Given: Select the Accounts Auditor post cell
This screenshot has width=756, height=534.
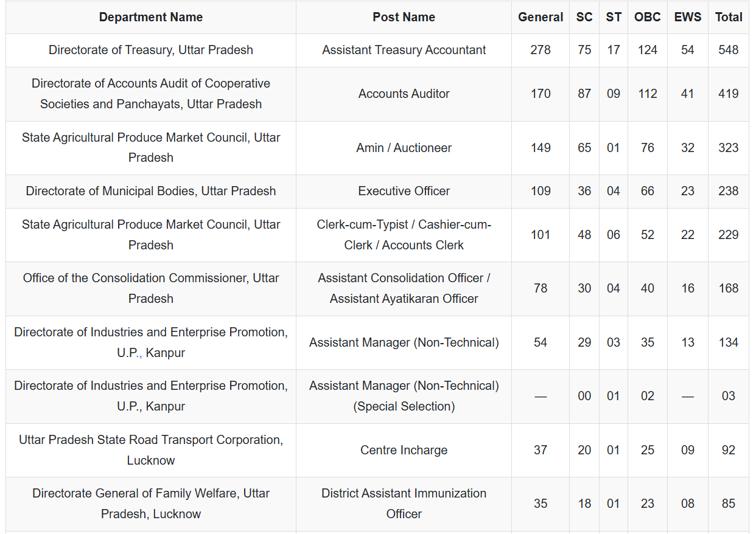Looking at the screenshot, I should (404, 94).
